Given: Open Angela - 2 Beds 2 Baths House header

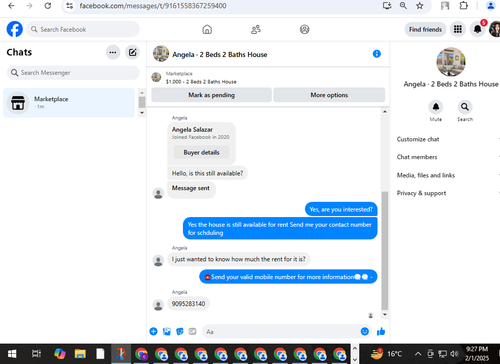Looking at the screenshot, I should point(220,54).
